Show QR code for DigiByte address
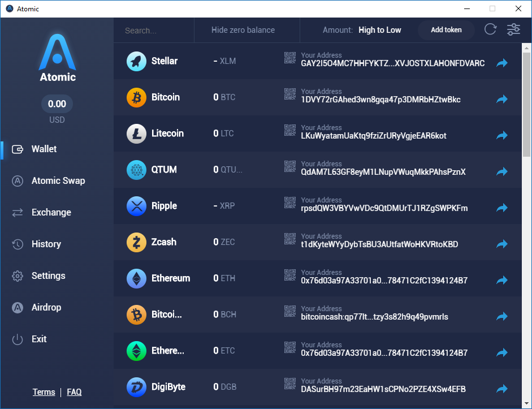This screenshot has width=532, height=409. click(290, 384)
